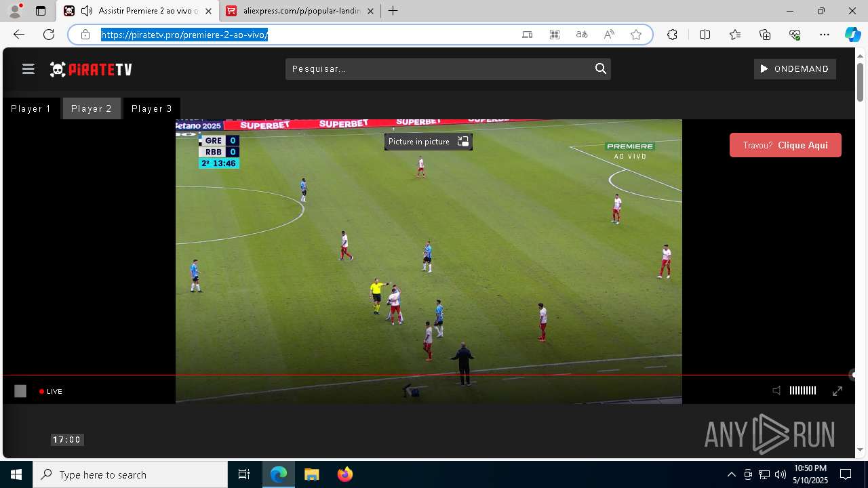868x488 pixels.
Task: Add page to favorites star
Action: pyautogui.click(x=636, y=35)
